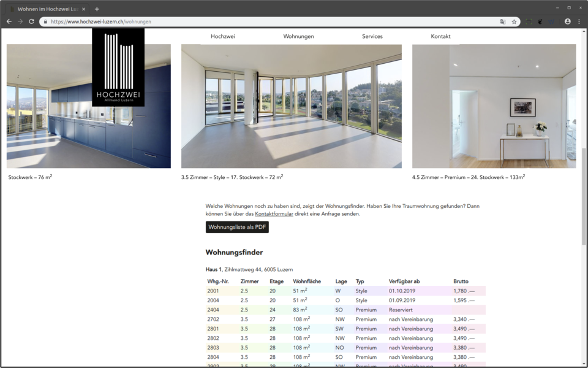This screenshot has width=588, height=368.
Task: Select apartment number 2803
Action: click(x=213, y=348)
